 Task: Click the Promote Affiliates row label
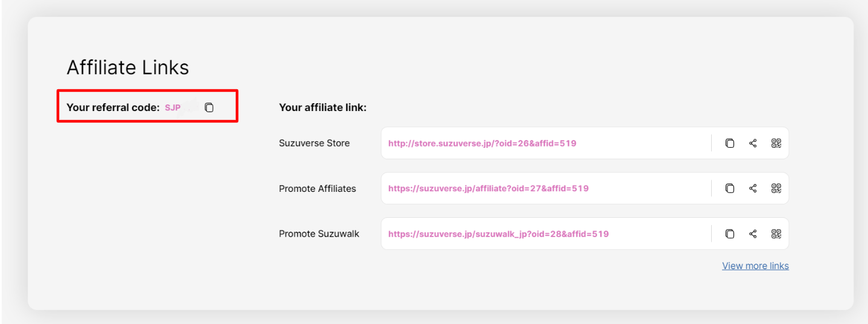point(317,188)
